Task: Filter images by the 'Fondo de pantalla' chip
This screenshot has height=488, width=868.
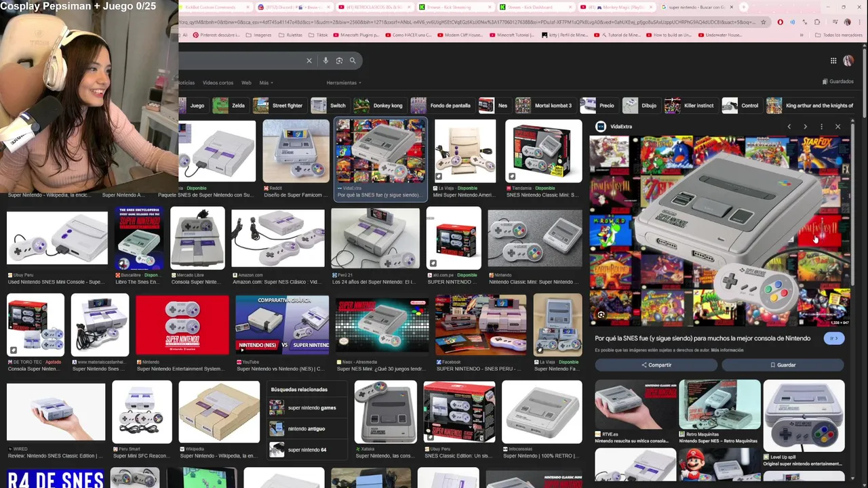Action: [x=442, y=106]
